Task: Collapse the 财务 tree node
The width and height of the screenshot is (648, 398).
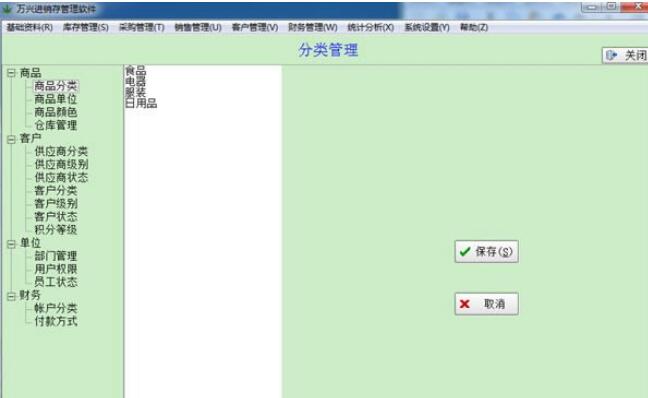Action: 11,296
